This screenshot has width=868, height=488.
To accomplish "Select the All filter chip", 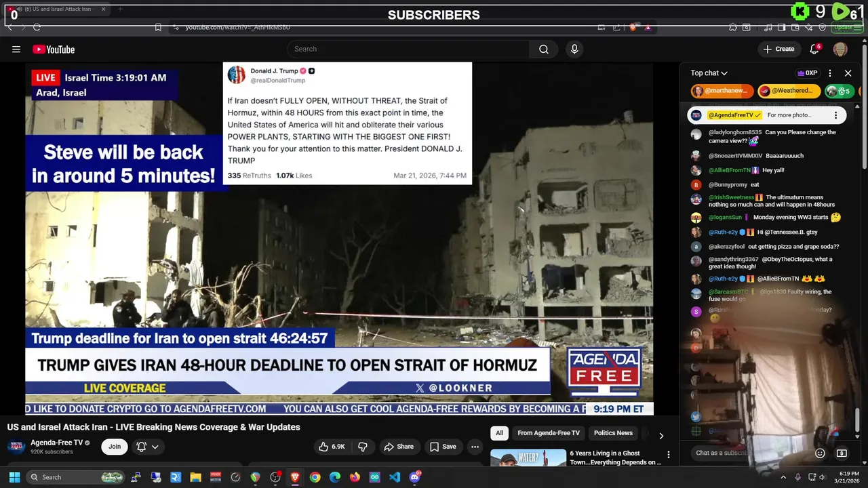I will 499,433.
